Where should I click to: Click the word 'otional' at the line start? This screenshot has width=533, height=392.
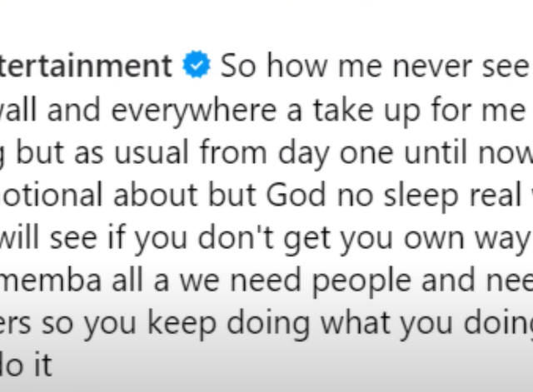point(50,197)
